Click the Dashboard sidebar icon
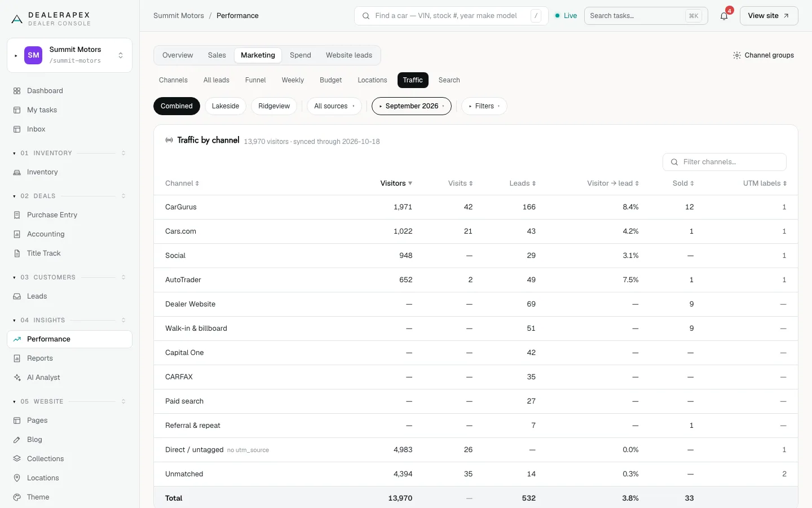 (17, 91)
